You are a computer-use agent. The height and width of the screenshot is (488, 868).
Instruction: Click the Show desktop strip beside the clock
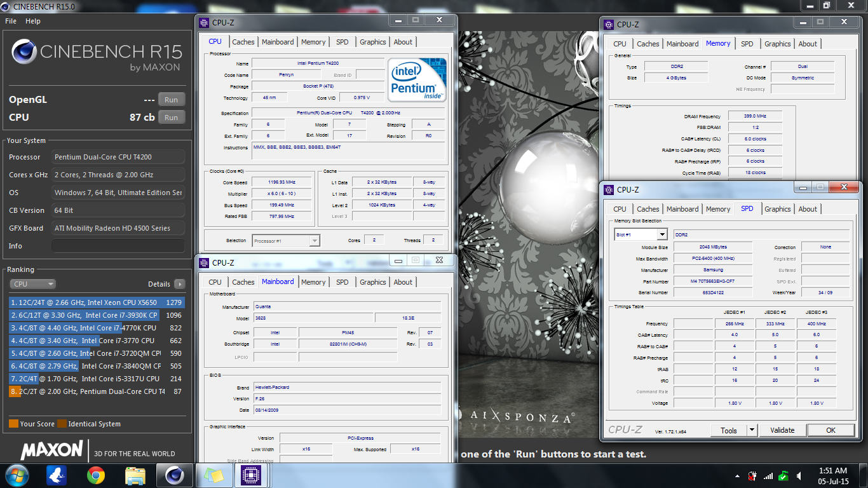(863, 476)
